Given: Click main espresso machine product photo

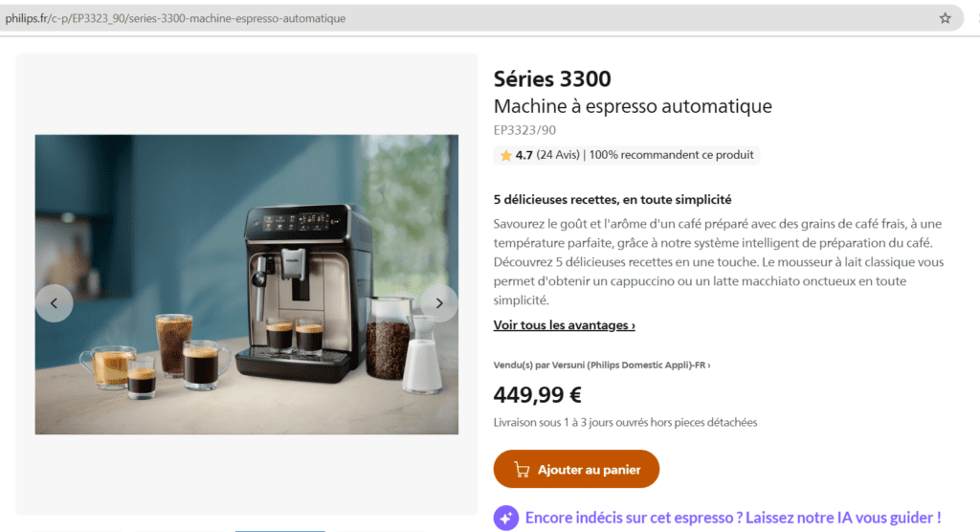Looking at the screenshot, I should 246,284.
